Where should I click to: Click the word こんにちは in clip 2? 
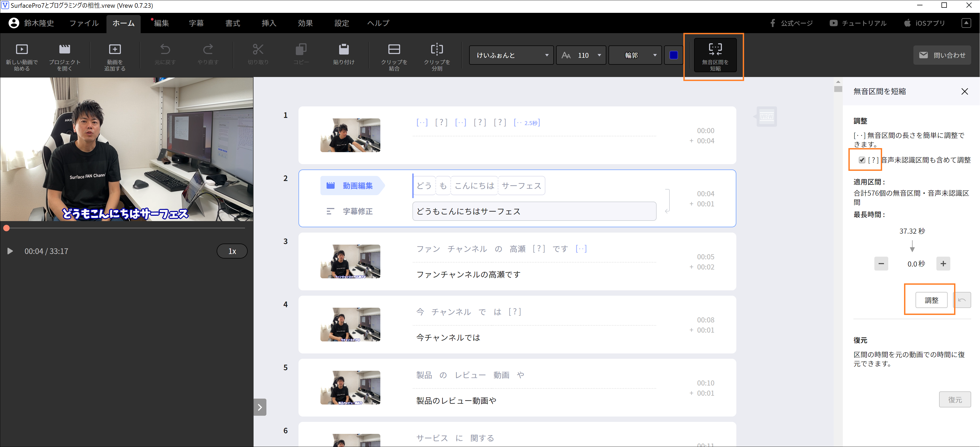474,186
